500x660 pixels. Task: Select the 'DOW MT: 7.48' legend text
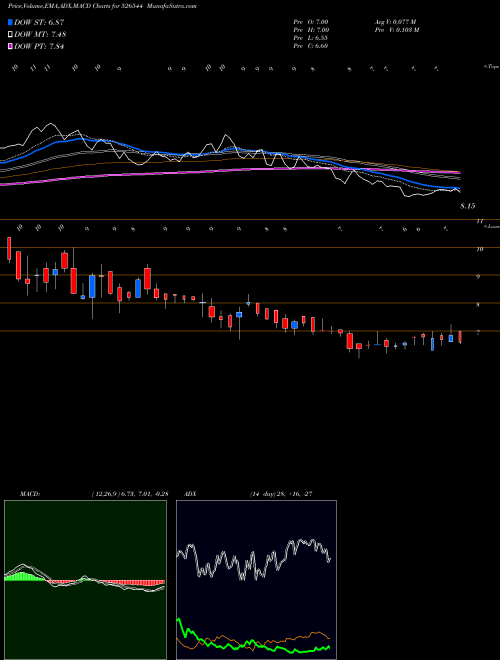point(40,35)
